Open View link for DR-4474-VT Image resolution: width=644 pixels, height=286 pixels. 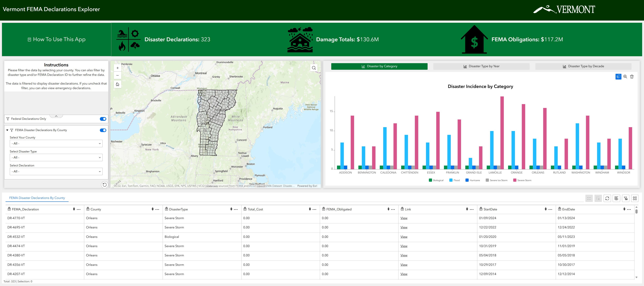click(x=404, y=246)
